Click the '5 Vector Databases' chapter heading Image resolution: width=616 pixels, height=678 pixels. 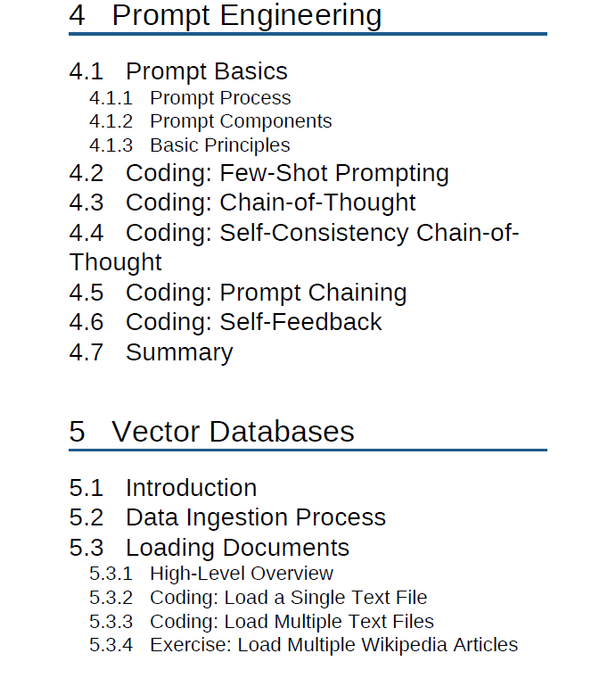pos(211,432)
